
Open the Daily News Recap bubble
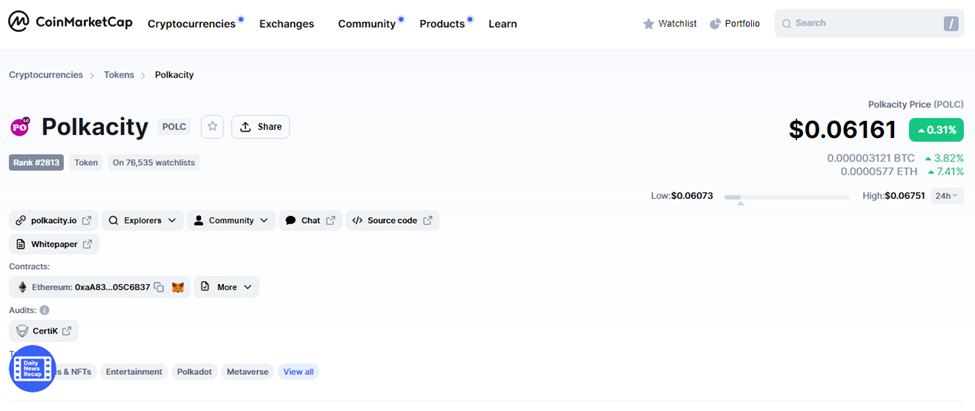click(x=32, y=369)
